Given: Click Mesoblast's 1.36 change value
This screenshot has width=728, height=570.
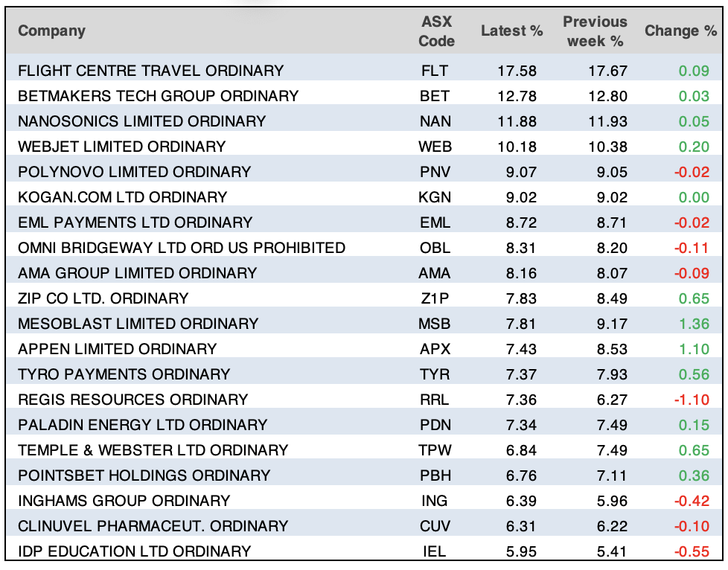Looking at the screenshot, I should coord(694,324).
